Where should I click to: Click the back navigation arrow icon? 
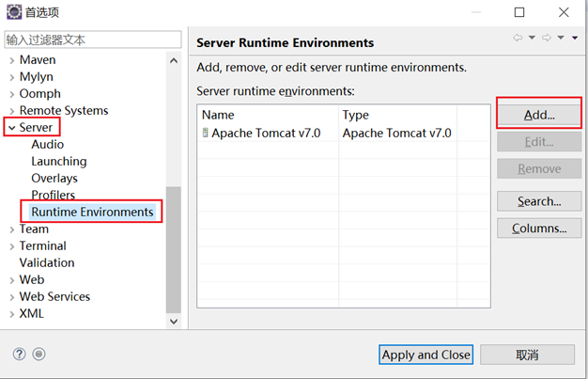click(x=518, y=38)
